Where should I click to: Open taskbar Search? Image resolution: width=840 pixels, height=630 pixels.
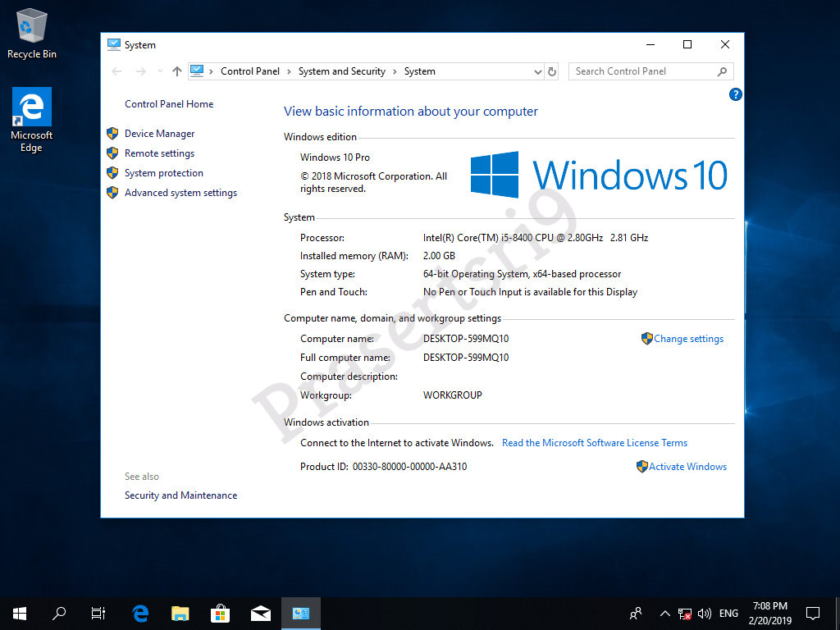tap(59, 614)
